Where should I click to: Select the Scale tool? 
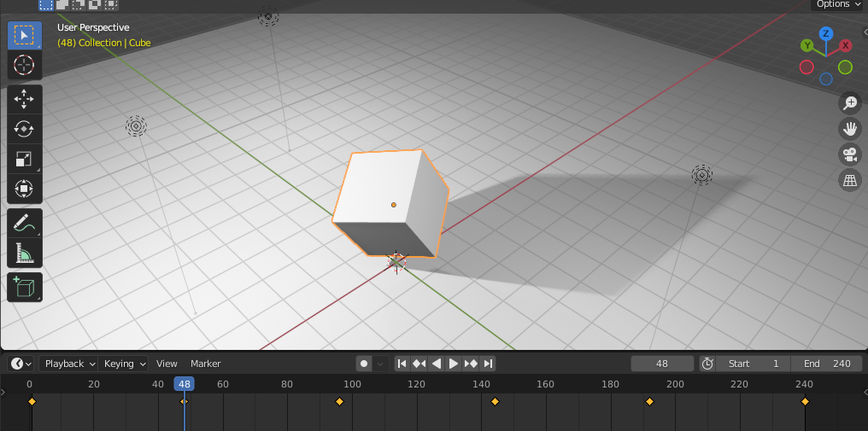[x=25, y=160]
